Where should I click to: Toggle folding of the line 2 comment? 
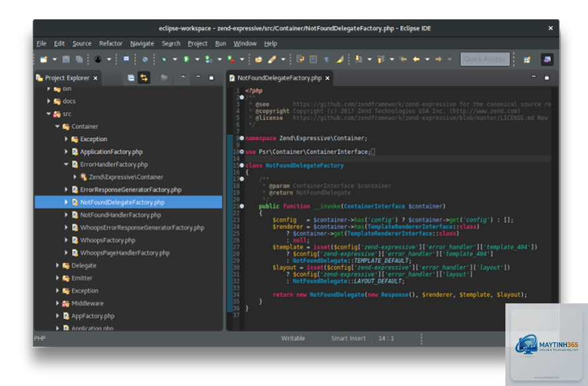click(242, 97)
